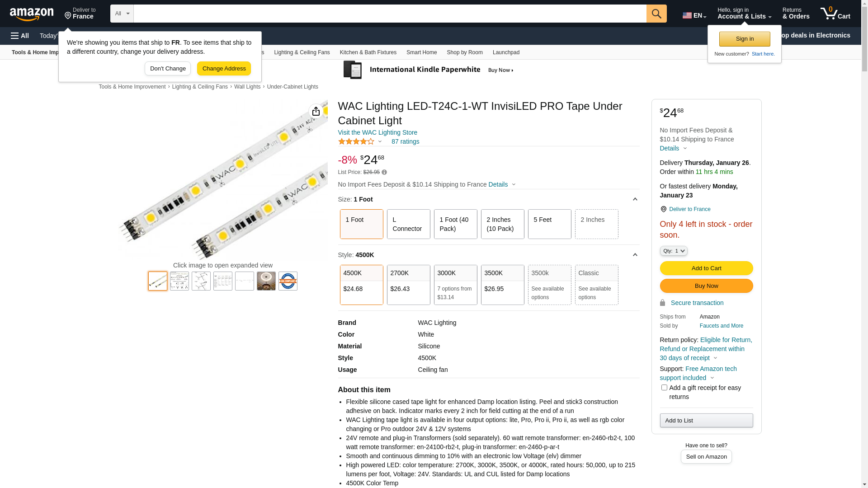Click into the Amazon search field
Screen dimensions: 868x488
[x=389, y=14]
